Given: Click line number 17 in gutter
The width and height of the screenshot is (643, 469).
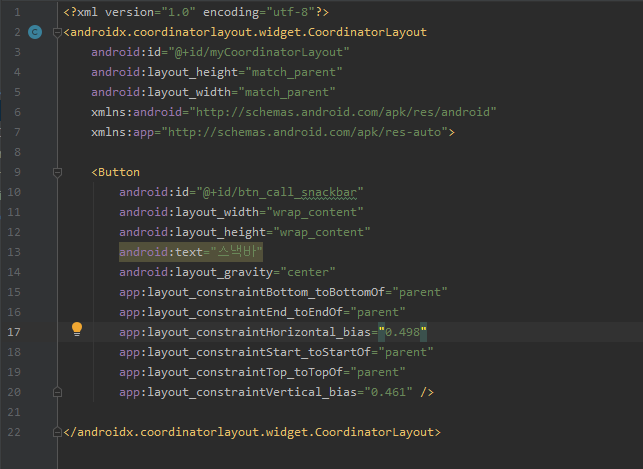Looking at the screenshot, I should pos(14,332).
